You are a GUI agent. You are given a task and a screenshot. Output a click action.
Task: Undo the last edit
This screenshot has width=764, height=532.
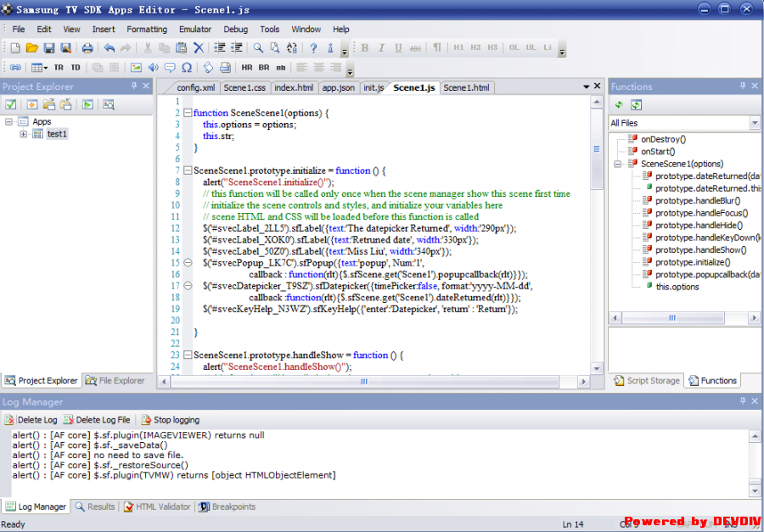(110, 48)
